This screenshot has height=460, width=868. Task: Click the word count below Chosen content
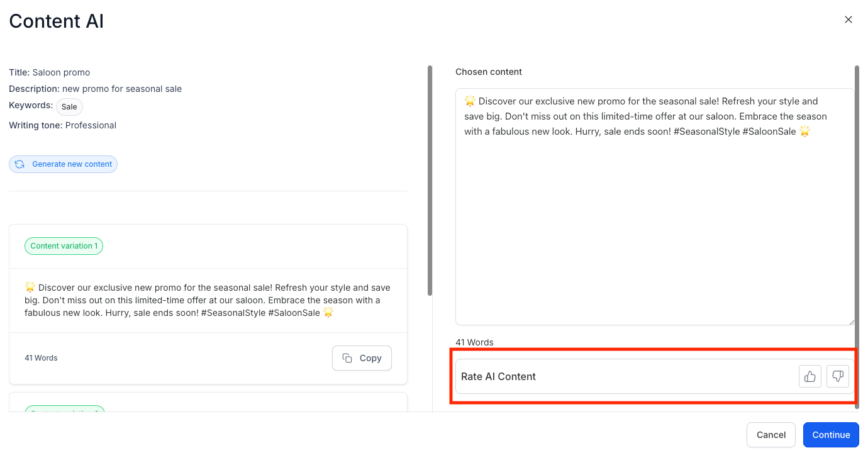click(474, 342)
